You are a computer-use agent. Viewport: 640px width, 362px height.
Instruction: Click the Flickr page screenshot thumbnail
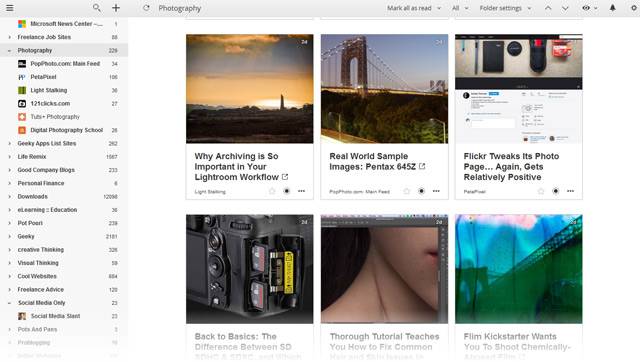519,89
